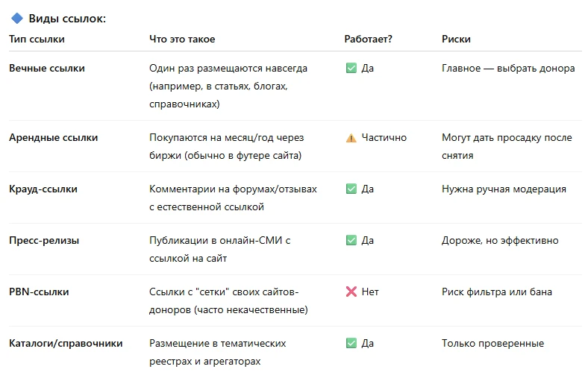
Task: Click the green checkmark in Крауд-ссылки row
Action: 351,189
